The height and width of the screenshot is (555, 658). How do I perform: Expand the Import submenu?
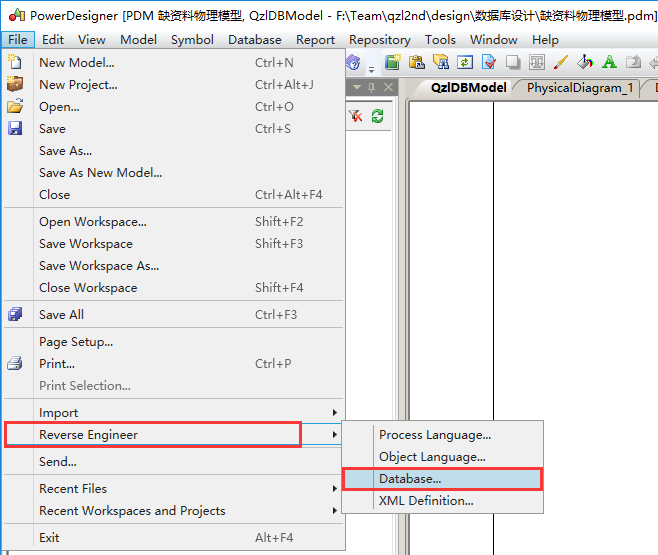pyautogui.click(x=174, y=413)
